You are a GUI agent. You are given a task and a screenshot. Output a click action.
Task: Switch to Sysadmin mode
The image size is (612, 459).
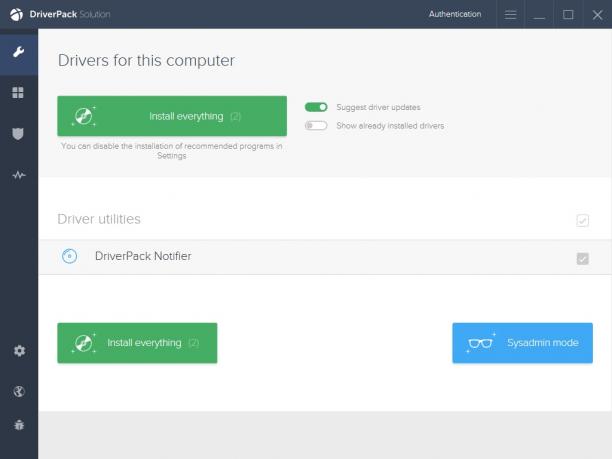point(522,343)
